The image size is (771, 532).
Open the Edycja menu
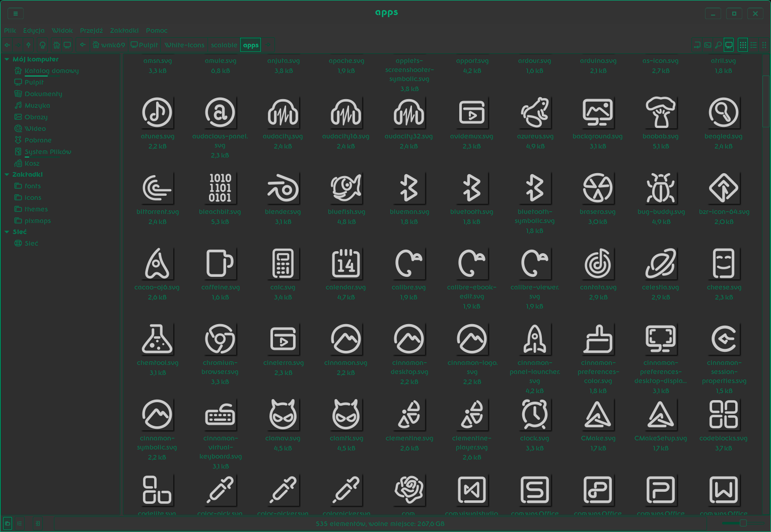[x=34, y=31]
